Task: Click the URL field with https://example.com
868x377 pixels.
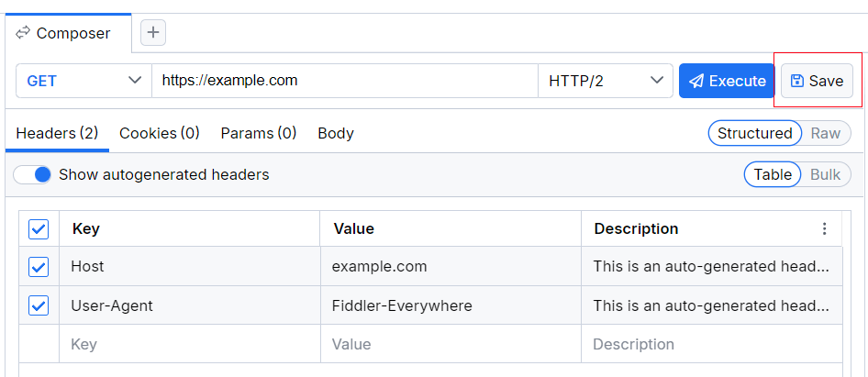Action: 344,81
